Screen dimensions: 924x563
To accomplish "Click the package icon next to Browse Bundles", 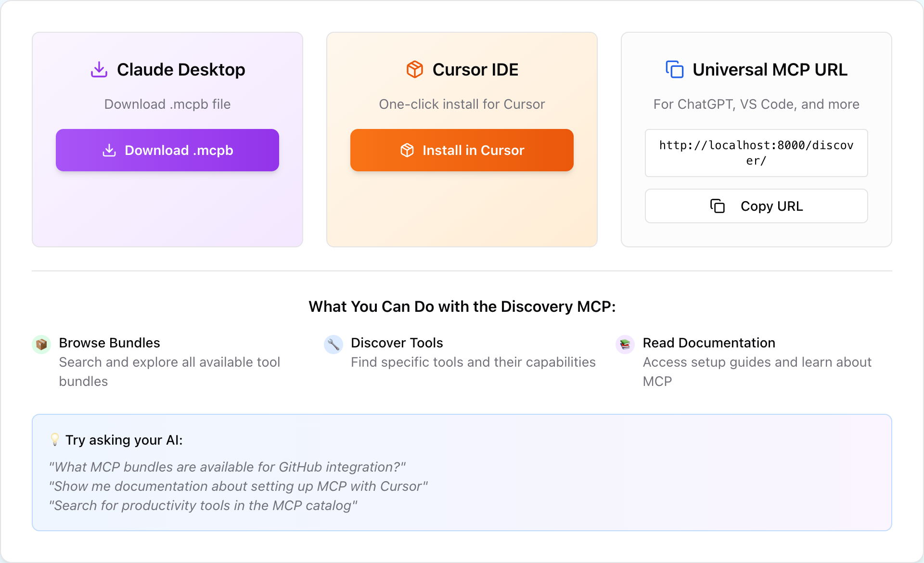I will pyautogui.click(x=41, y=344).
